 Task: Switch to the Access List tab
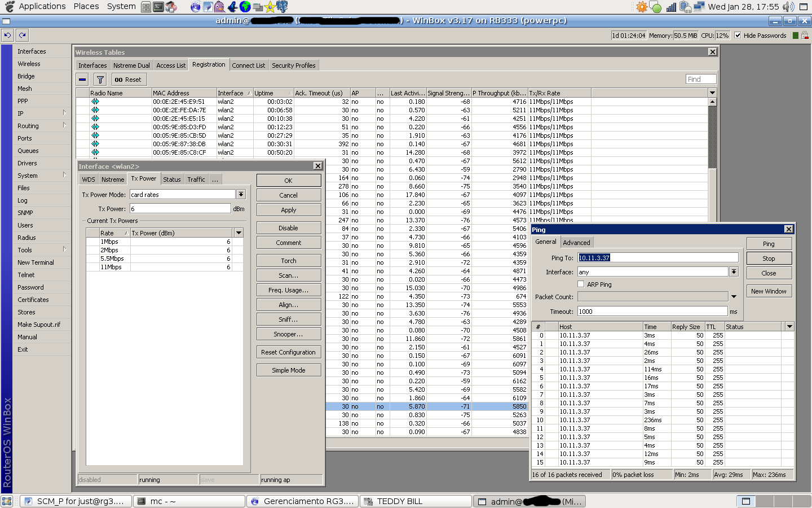pyautogui.click(x=171, y=65)
